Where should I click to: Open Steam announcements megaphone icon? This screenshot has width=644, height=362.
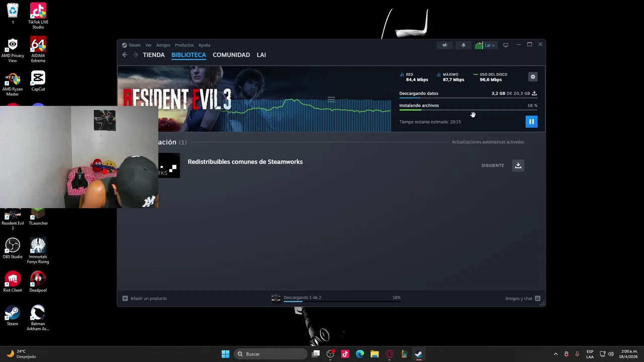[x=445, y=45]
